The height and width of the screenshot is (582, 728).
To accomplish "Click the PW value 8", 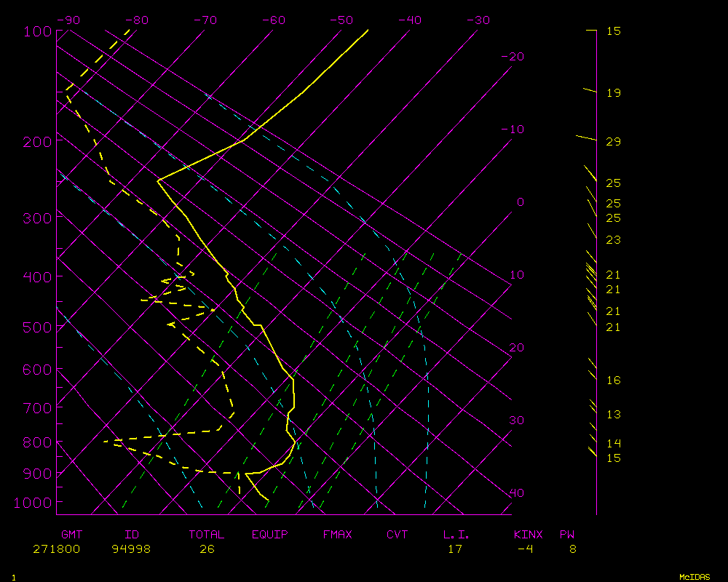I will pyautogui.click(x=573, y=549).
